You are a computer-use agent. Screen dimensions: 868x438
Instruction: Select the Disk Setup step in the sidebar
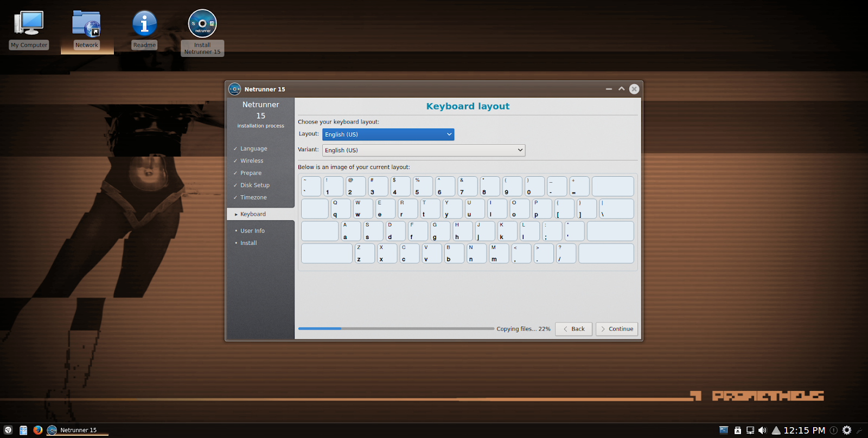[255, 185]
